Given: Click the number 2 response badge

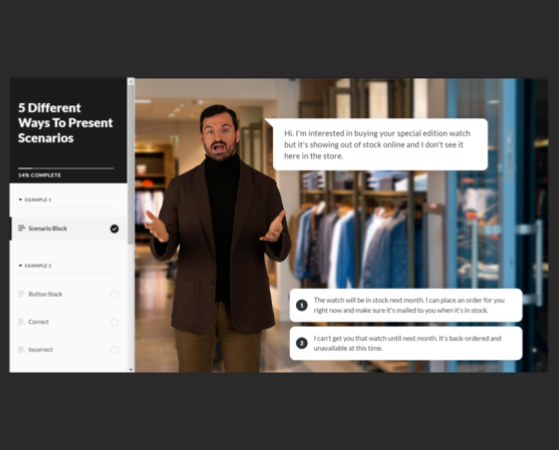Looking at the screenshot, I should coord(302,343).
